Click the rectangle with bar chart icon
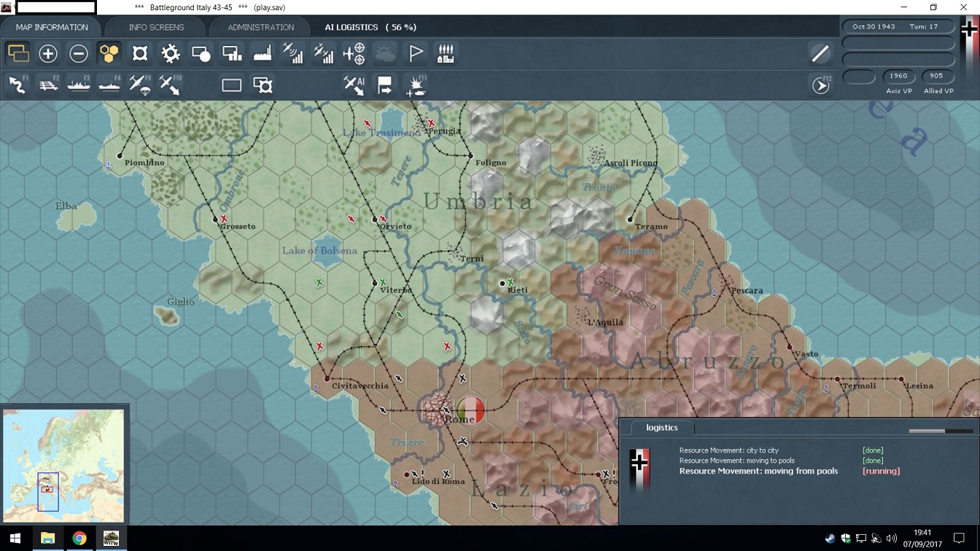This screenshot has width=980, height=551. point(232,53)
